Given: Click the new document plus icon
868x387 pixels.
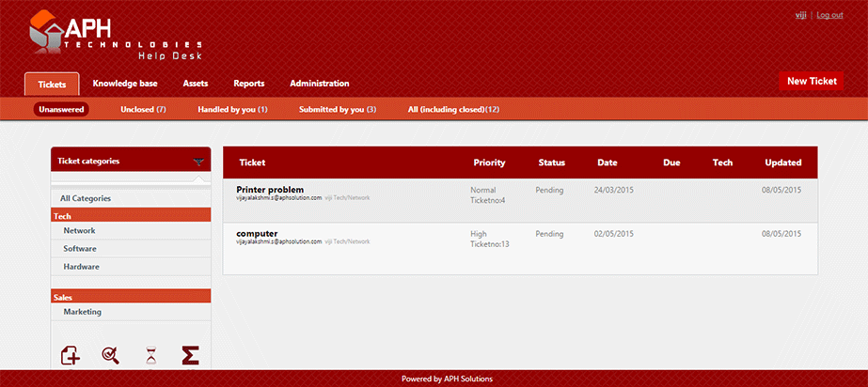Looking at the screenshot, I should click(70, 355).
